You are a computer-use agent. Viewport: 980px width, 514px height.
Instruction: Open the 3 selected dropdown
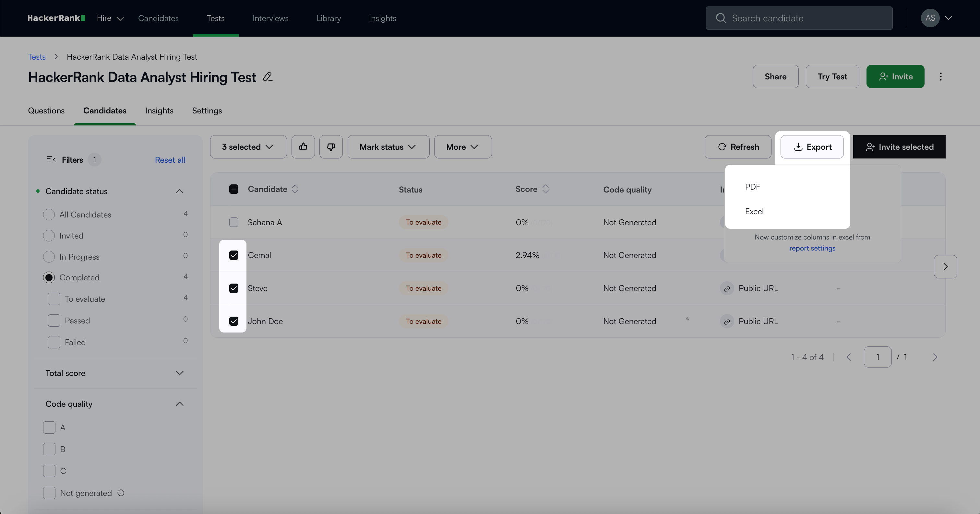coord(248,147)
